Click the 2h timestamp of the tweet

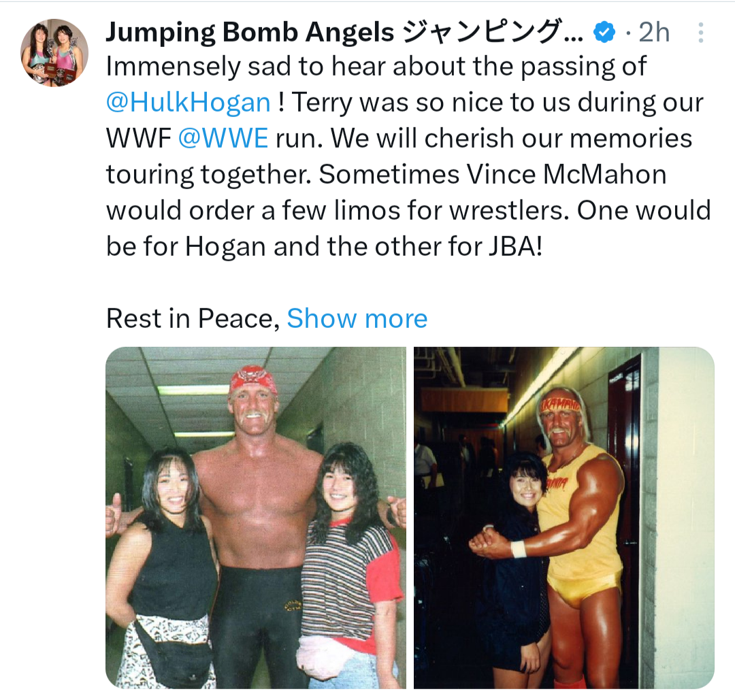654,33
